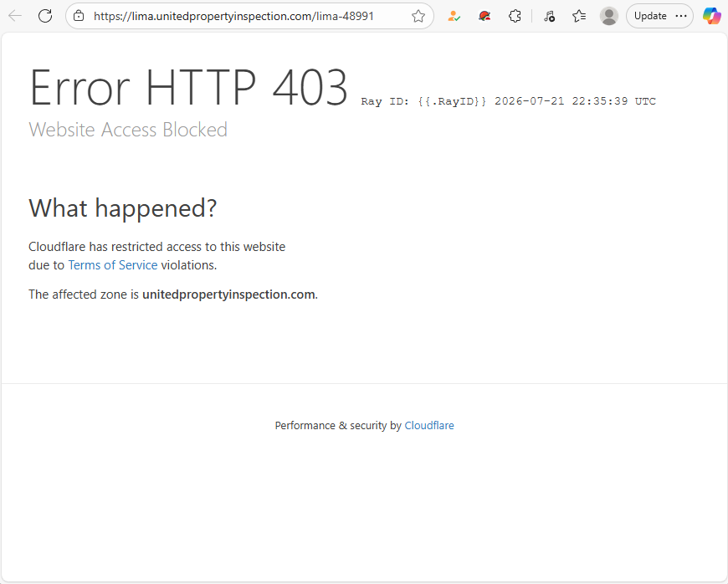The width and height of the screenshot is (728, 584).
Task: Open the user profile avatar
Action: pos(608,16)
